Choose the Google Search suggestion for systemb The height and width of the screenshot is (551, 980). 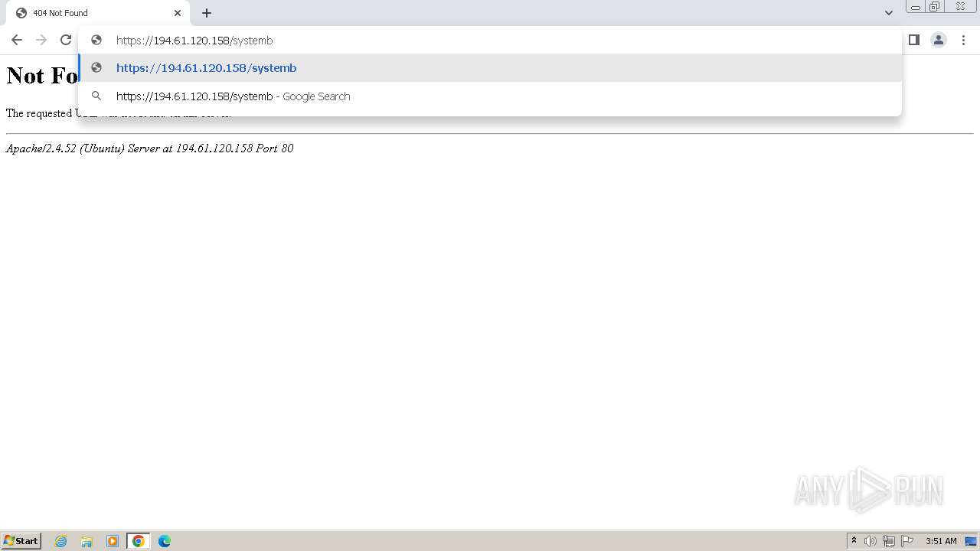click(x=490, y=96)
